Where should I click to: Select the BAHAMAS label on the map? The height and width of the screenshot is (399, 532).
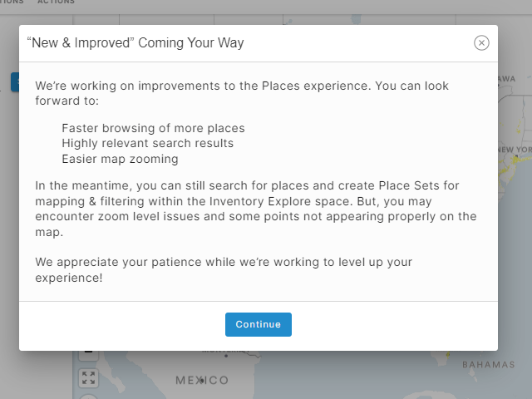489,365
